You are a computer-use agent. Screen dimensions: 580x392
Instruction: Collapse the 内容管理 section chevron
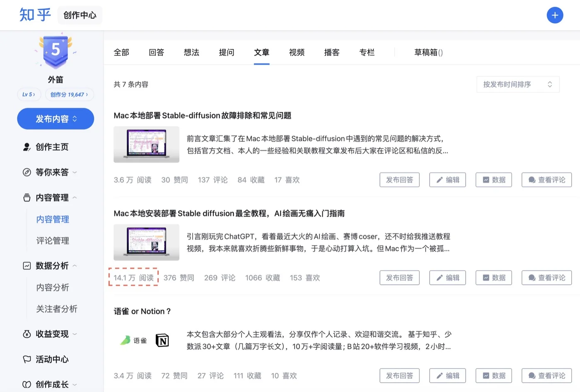point(75,198)
